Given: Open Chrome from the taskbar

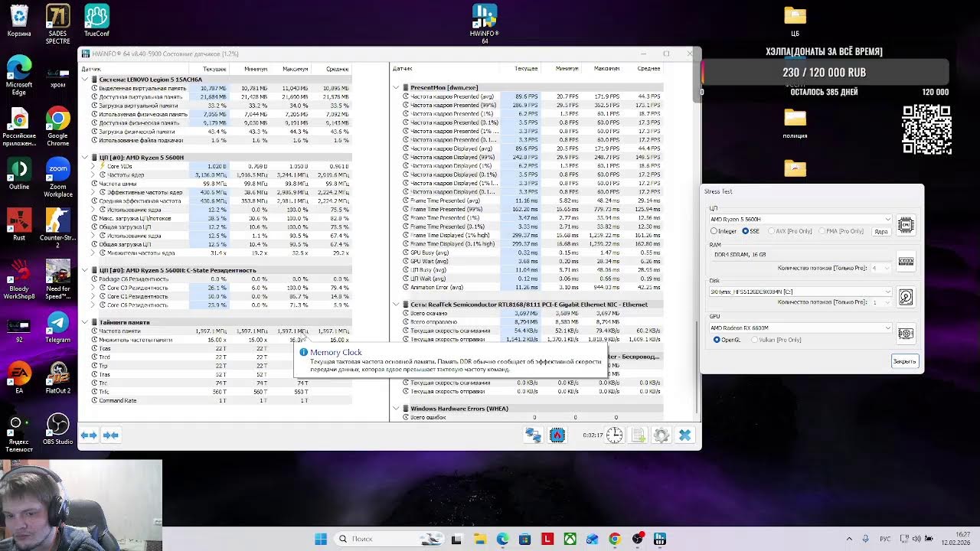Looking at the screenshot, I should click(615, 539).
